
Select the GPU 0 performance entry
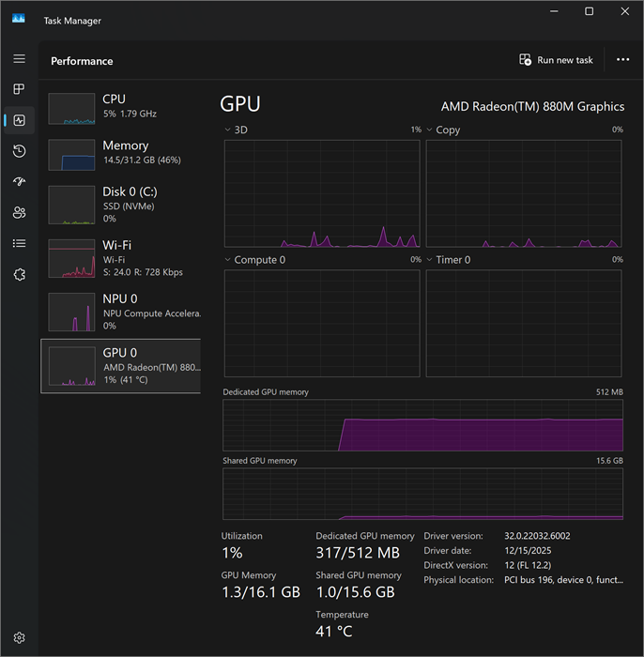(121, 366)
